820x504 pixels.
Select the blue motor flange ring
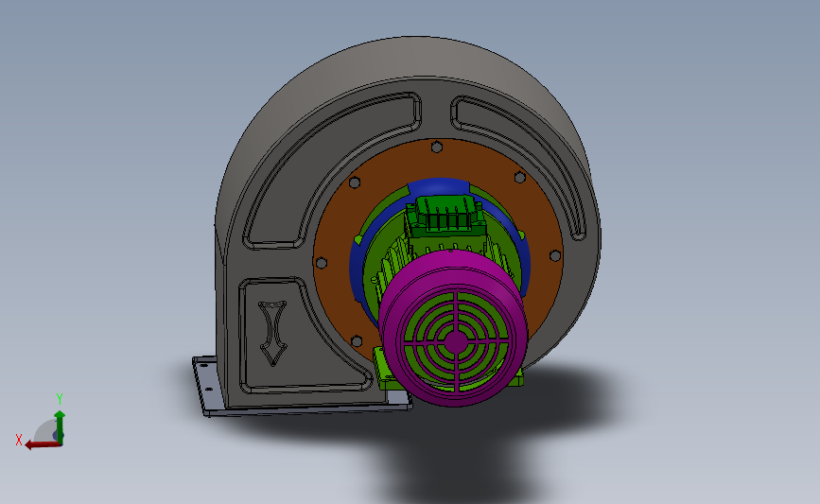[440, 187]
